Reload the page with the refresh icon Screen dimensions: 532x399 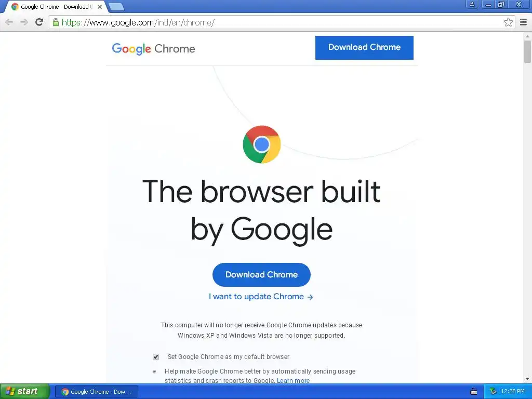[x=39, y=22]
